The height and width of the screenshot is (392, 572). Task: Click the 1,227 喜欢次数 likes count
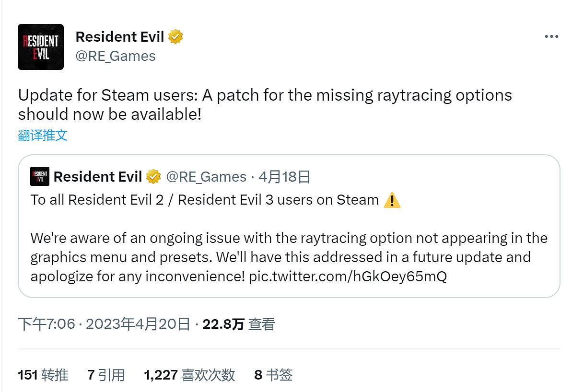point(189,375)
